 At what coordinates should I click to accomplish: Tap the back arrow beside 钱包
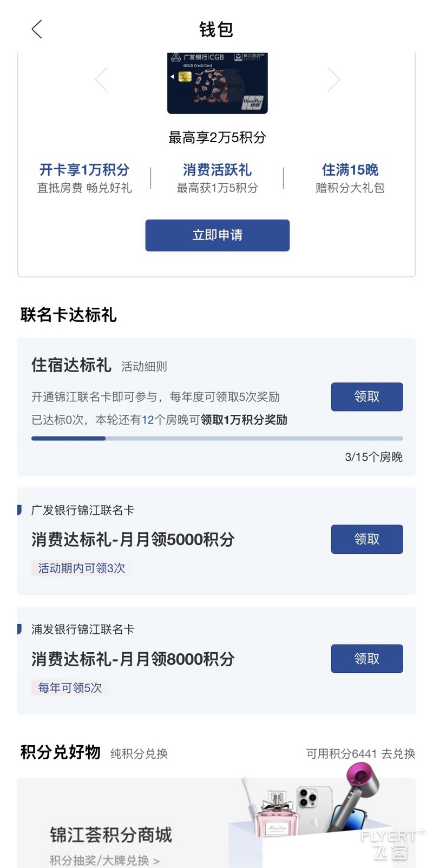37,29
